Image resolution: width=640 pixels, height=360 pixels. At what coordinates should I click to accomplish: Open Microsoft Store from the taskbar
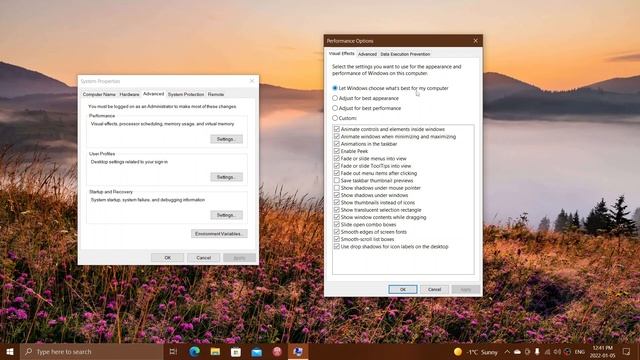coord(236,351)
